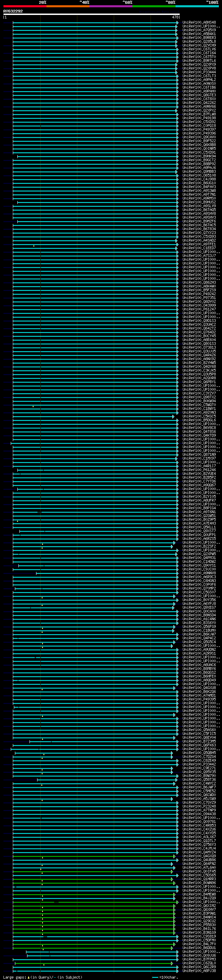Select the UniRef100_P61246 label

coord(199,470)
